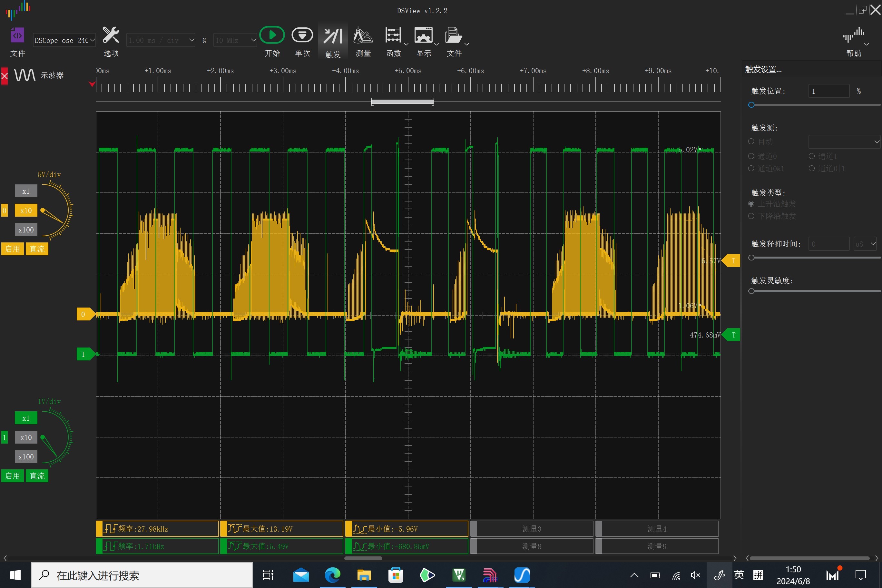
Task: Click empty measurement slot 测量3
Action: point(532,529)
